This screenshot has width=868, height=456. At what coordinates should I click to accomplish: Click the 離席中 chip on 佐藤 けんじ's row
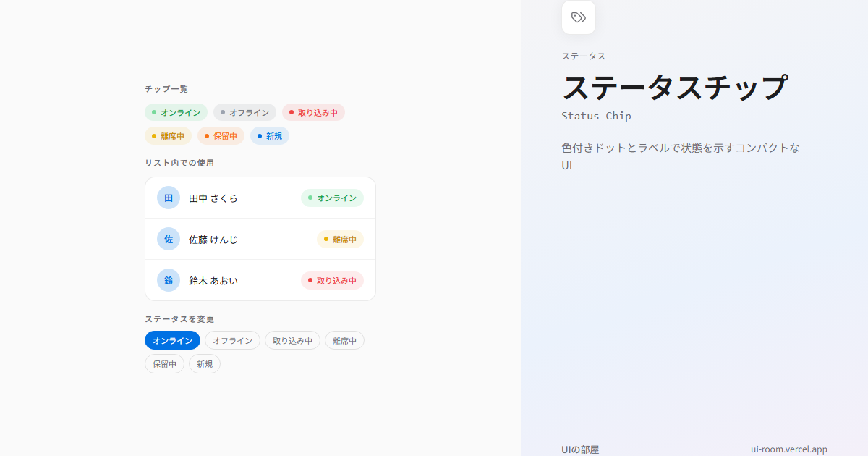tap(340, 239)
